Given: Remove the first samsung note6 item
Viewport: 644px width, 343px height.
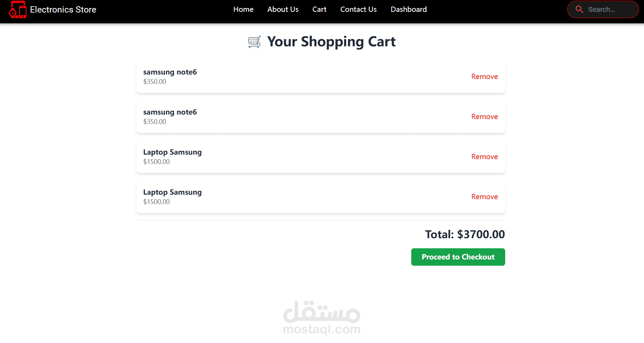Looking at the screenshot, I should pos(484,77).
